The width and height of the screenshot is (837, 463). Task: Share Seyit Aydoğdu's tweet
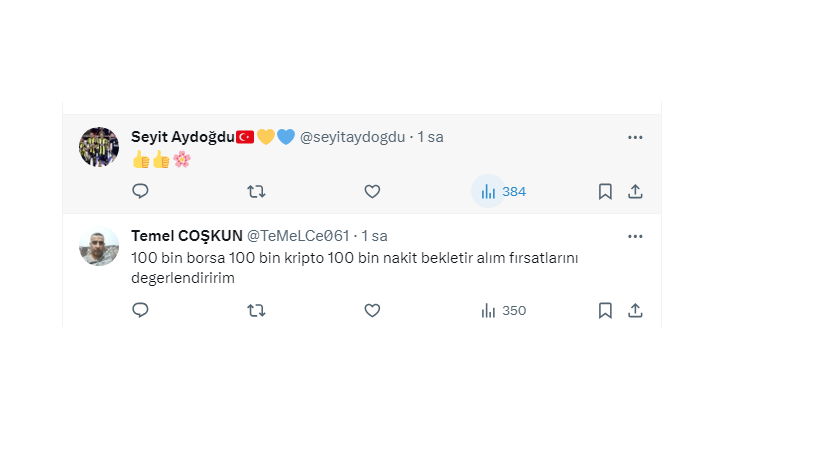pos(635,191)
